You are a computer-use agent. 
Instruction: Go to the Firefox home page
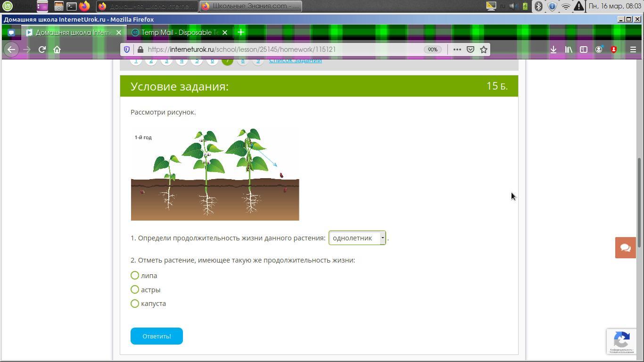pos(57,49)
